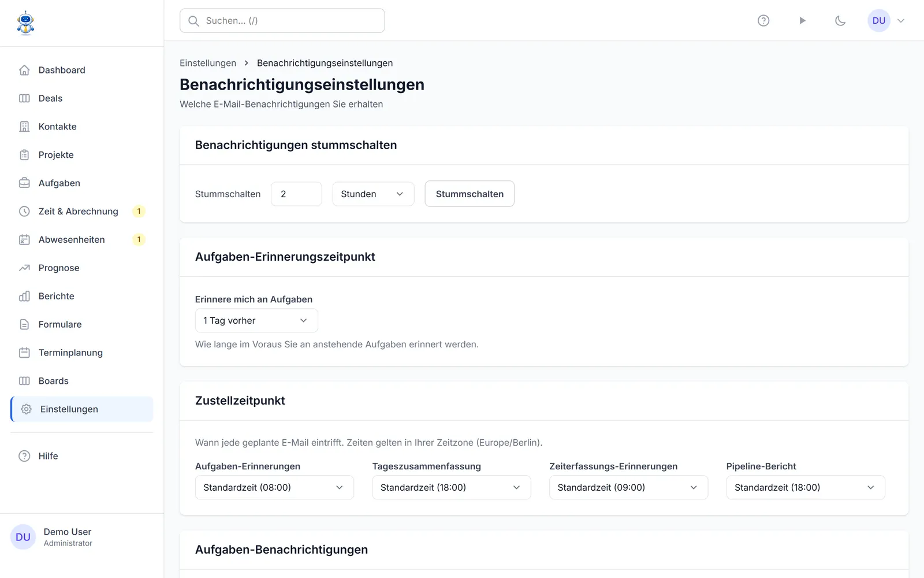Click the Aufgaben briefcase icon

[x=24, y=183]
